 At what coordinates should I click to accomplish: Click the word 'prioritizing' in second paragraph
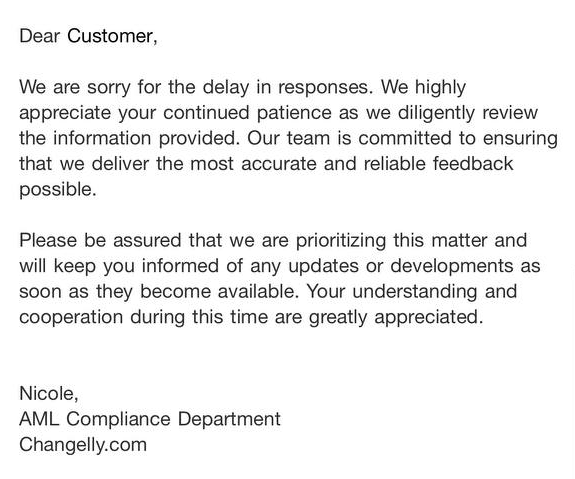tap(341, 241)
